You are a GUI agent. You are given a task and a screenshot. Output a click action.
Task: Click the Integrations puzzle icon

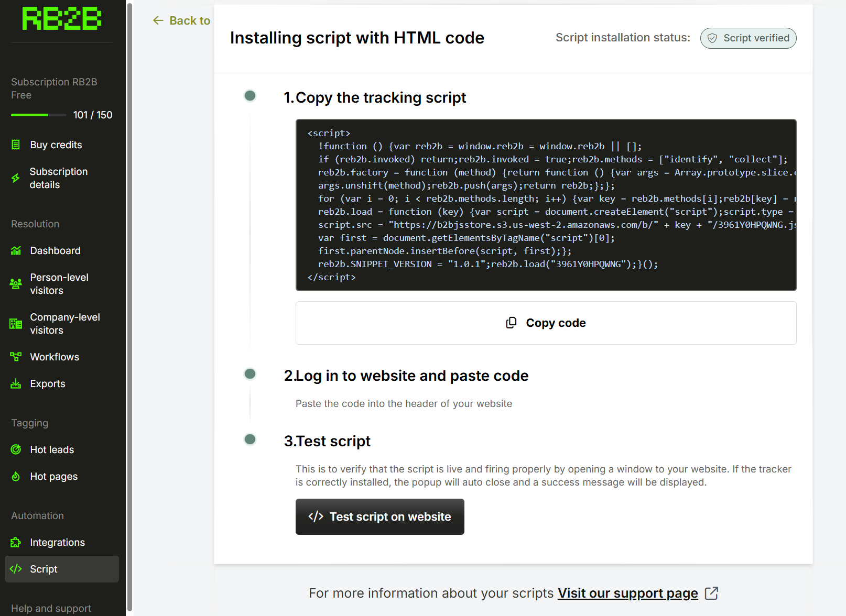[16, 542]
